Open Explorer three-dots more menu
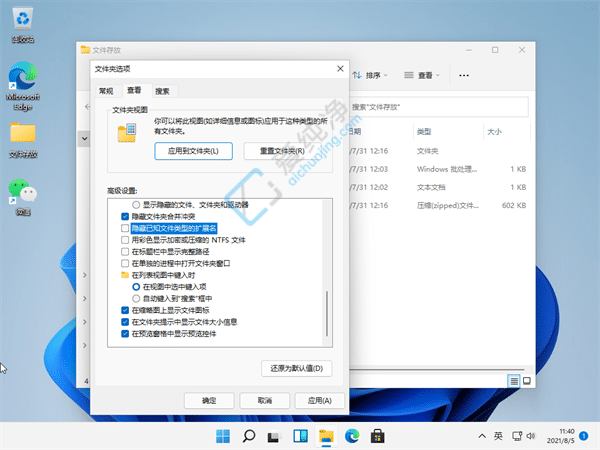The width and height of the screenshot is (600, 450). coord(464,75)
